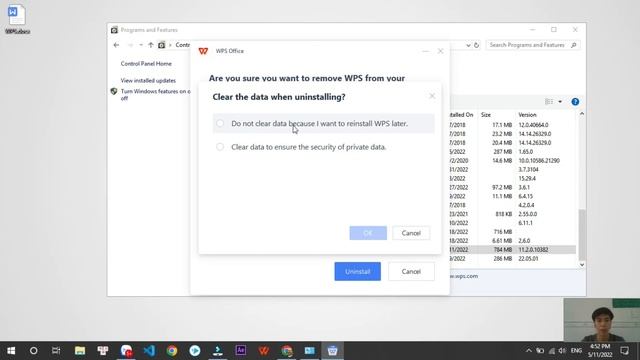The image size is (640, 360).
Task: Open Cortana search circle
Action: click(x=33, y=351)
